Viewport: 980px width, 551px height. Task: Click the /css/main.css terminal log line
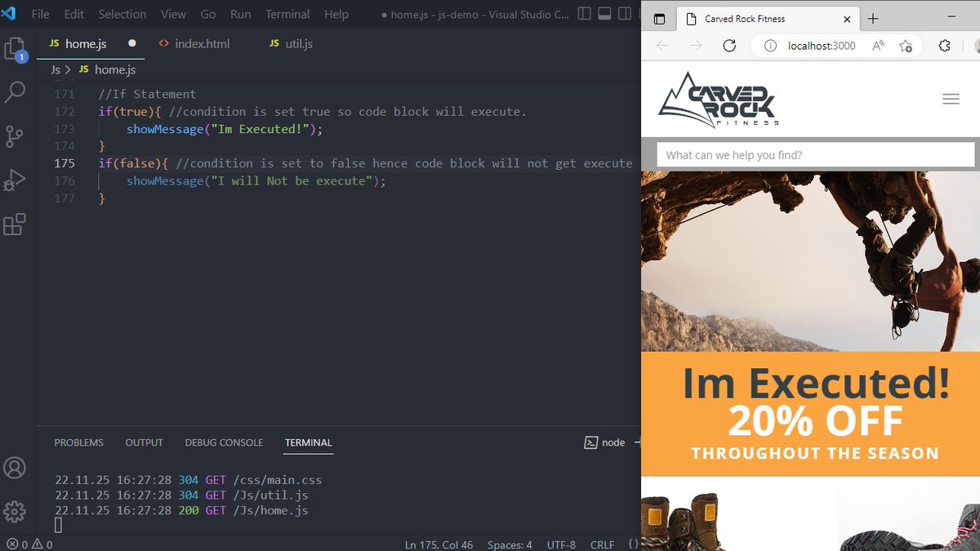pyautogui.click(x=189, y=480)
